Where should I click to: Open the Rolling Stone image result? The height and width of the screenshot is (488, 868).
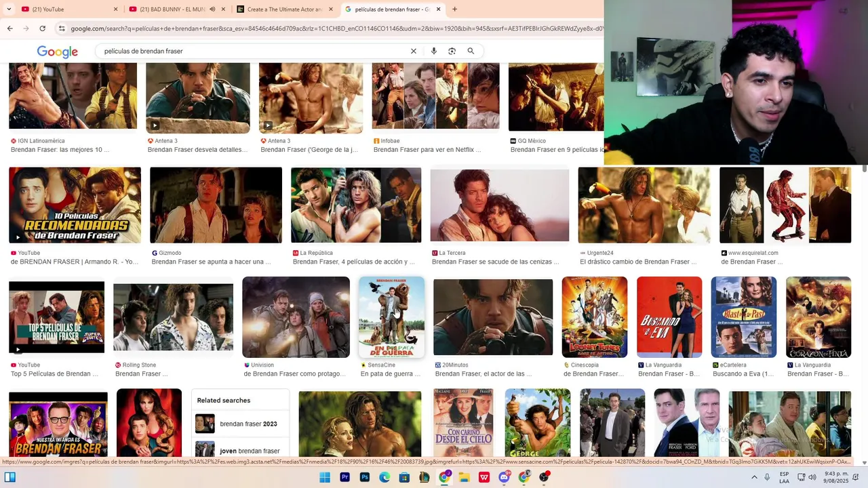click(x=173, y=317)
